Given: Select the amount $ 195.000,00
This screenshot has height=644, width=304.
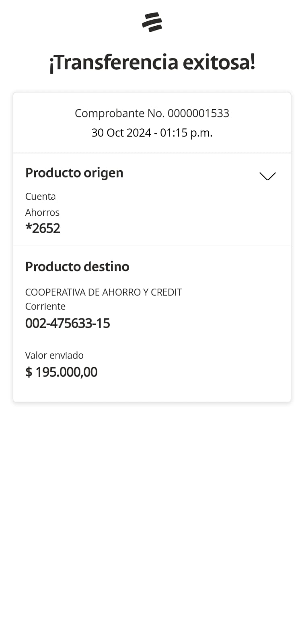Looking at the screenshot, I should 61,372.
